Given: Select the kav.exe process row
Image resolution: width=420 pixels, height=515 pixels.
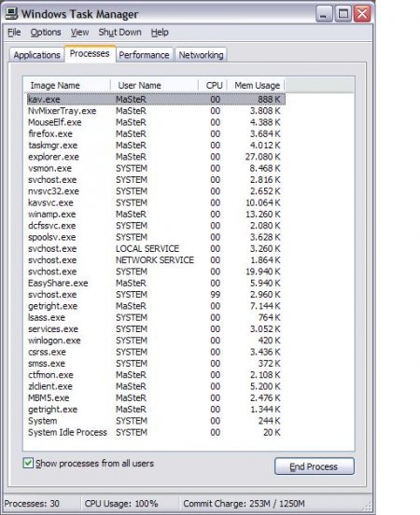Looking at the screenshot, I should 156,100.
